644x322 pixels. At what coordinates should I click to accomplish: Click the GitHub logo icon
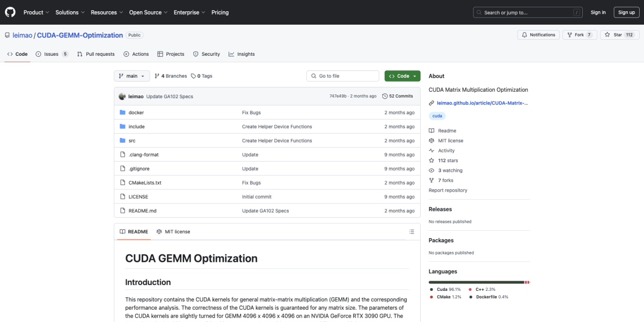pos(11,12)
